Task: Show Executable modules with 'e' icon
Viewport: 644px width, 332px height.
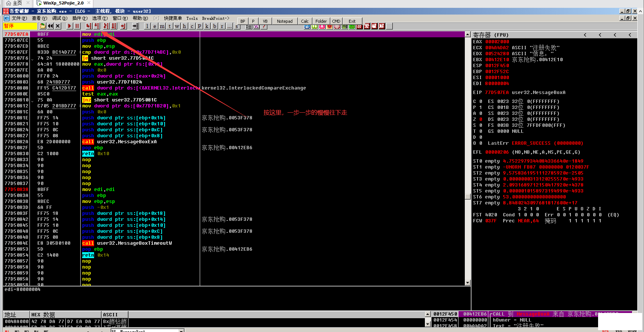Action: (155, 26)
